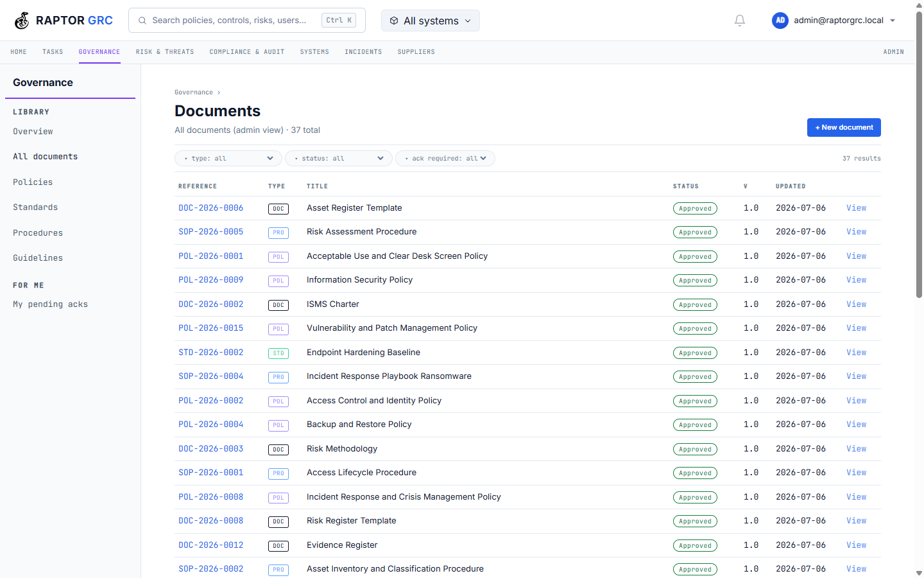Click the Updated column header
Image resolution: width=924 pixels, height=578 pixels.
click(x=791, y=186)
